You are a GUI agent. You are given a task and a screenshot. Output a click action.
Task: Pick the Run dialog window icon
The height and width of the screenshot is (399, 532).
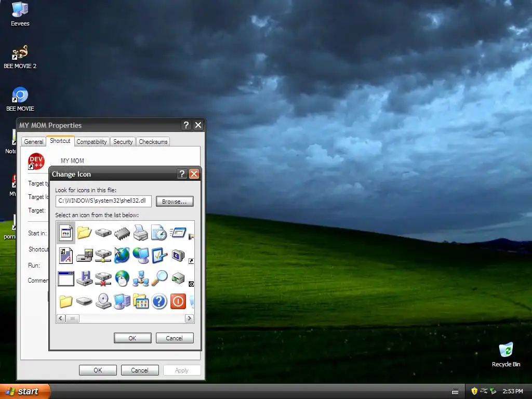coord(178,232)
